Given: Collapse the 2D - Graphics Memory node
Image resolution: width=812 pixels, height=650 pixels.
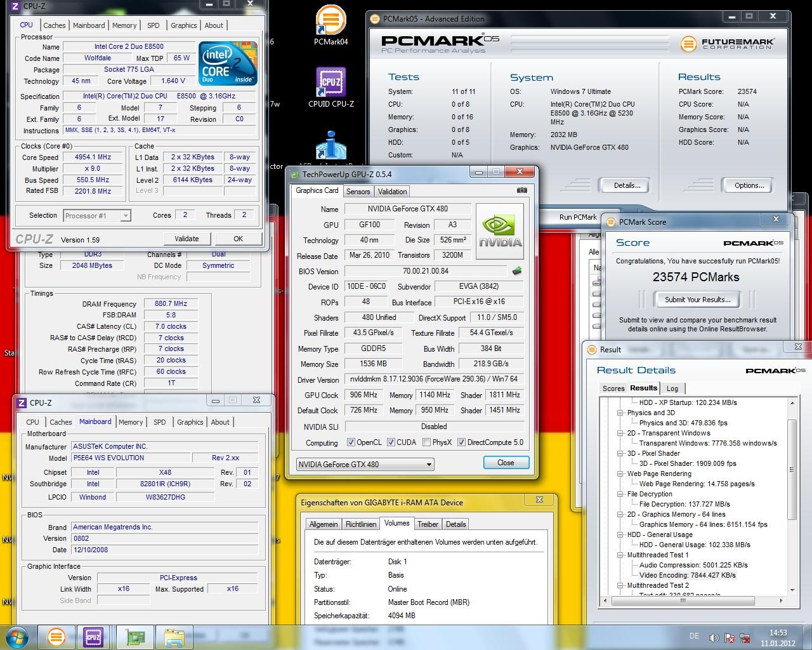Looking at the screenshot, I should (x=620, y=514).
